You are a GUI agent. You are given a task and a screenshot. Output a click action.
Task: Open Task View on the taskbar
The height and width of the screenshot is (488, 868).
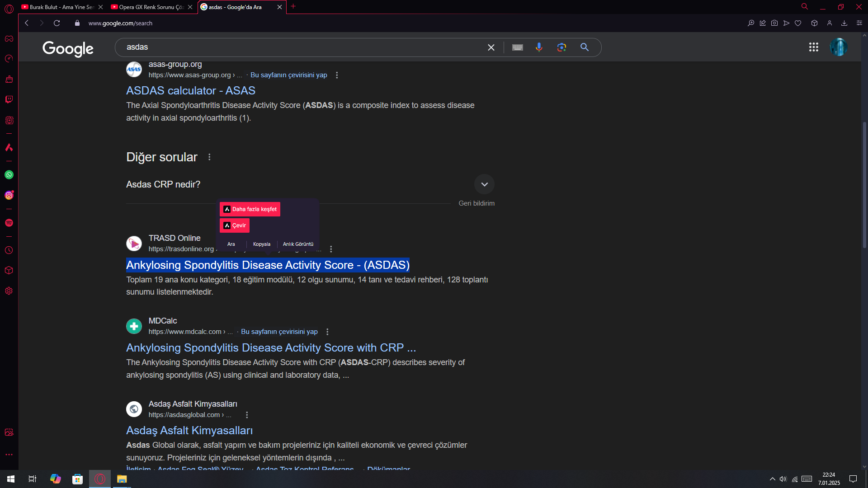coord(33,479)
